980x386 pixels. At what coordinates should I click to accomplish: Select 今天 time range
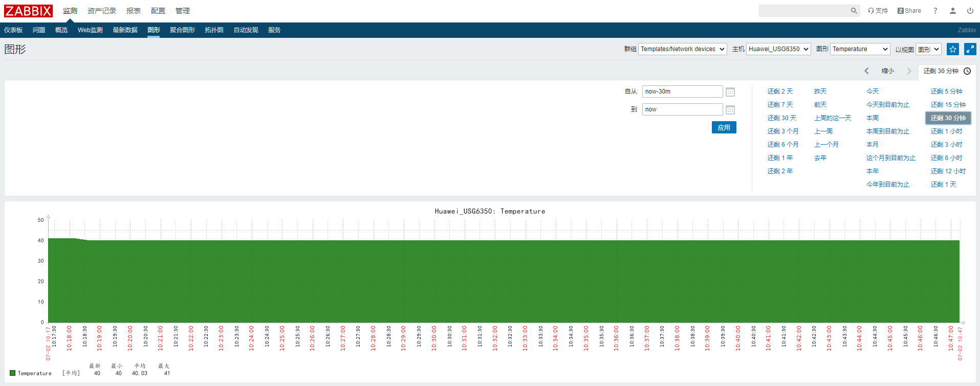[x=873, y=92]
